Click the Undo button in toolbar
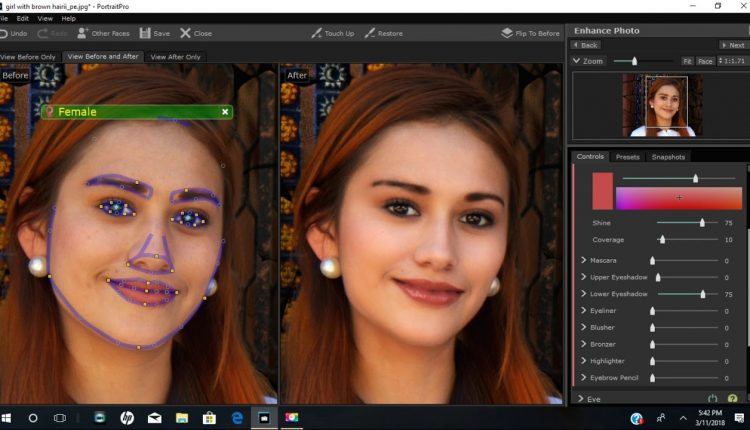The width and height of the screenshot is (750, 430). pyautogui.click(x=13, y=33)
